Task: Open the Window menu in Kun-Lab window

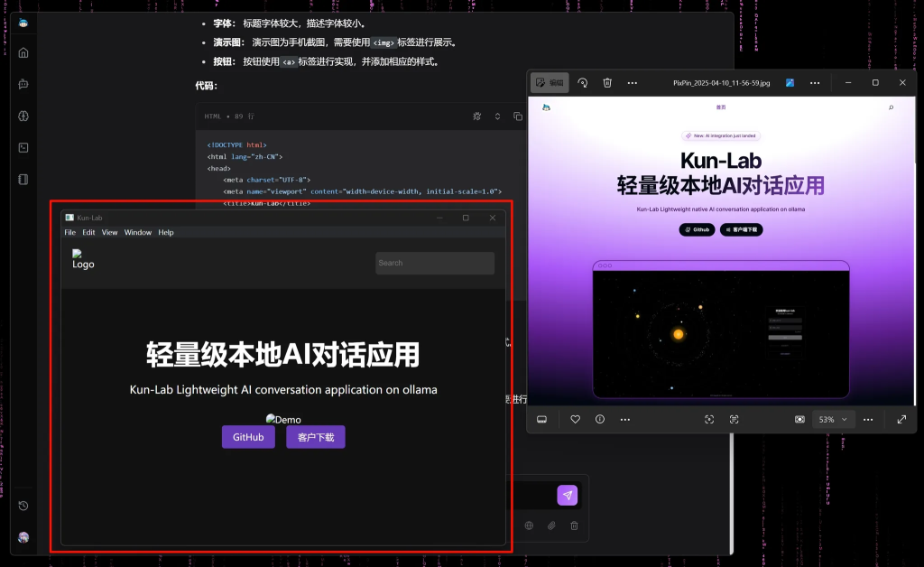Action: 138,232
